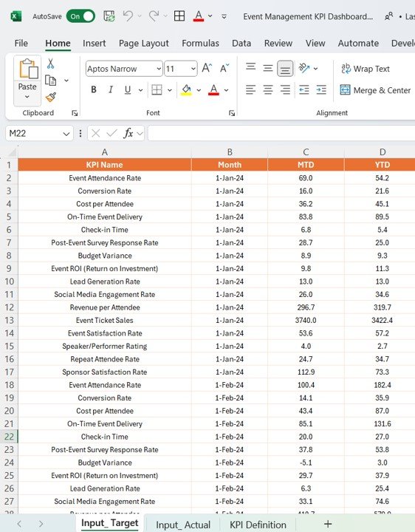This screenshot has width=415, height=532.
Task: Click Decrease Indent icon
Action: [303, 90]
